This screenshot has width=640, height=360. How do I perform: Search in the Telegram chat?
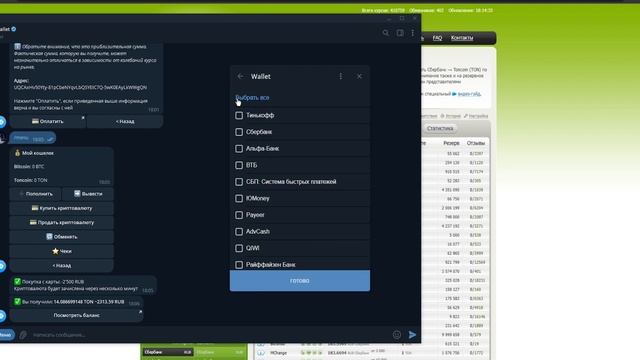[x=386, y=33]
